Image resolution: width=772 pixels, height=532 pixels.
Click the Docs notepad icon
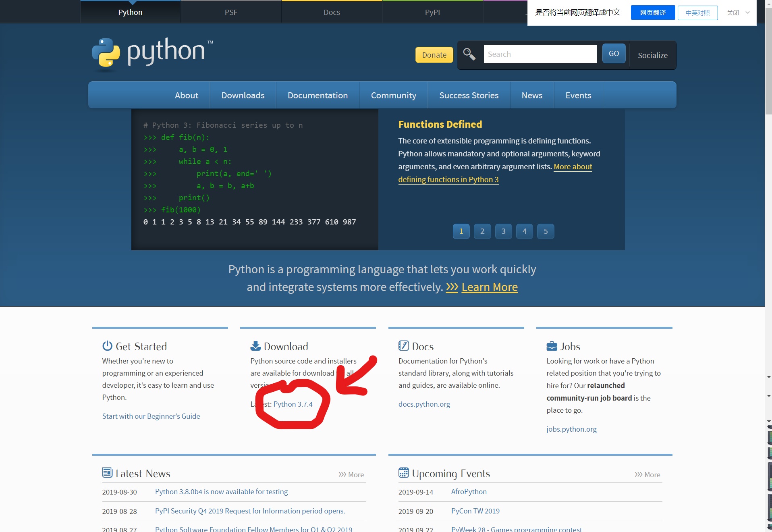point(403,346)
